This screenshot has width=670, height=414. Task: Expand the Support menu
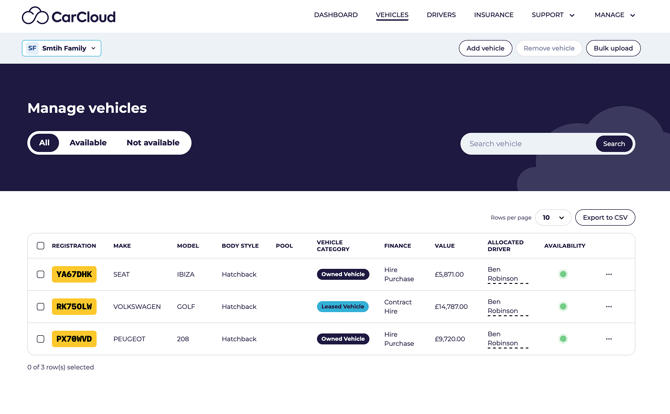[x=553, y=15]
